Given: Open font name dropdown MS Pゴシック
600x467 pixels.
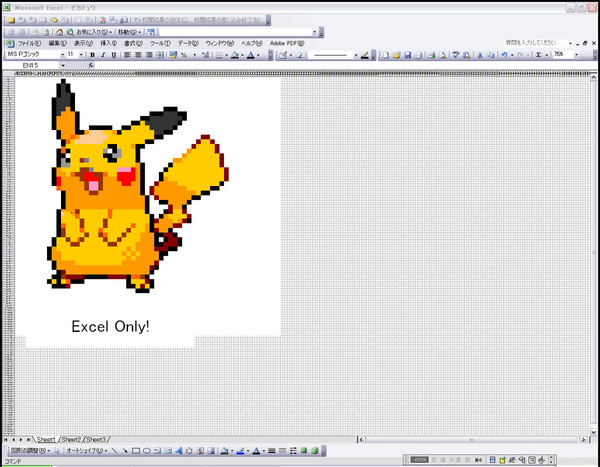Looking at the screenshot, I should 63,55.
